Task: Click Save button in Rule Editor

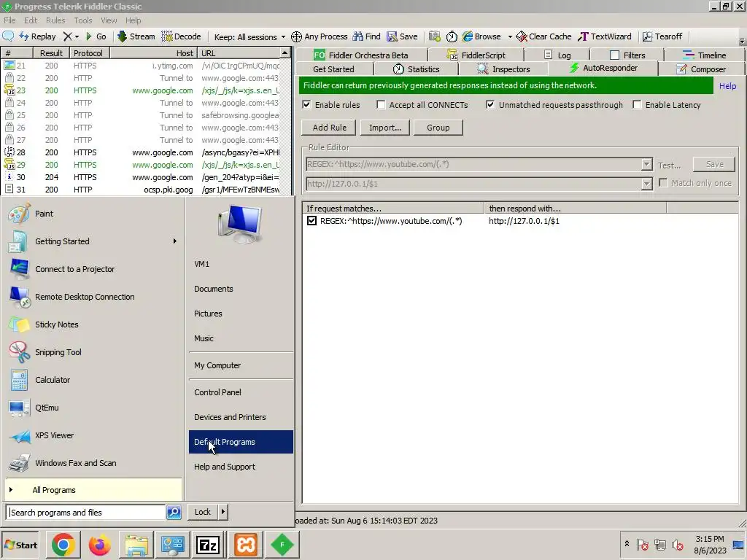Action: [x=714, y=164]
